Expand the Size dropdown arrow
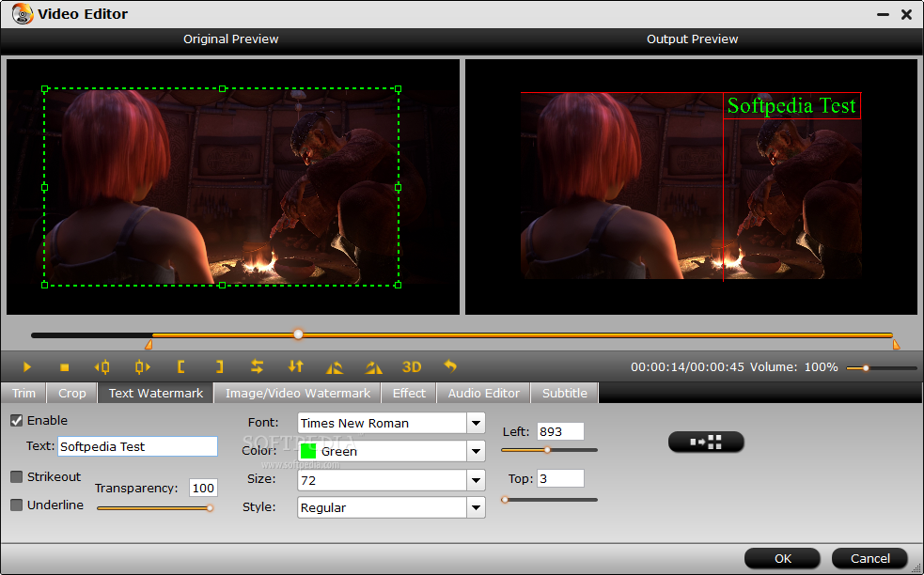This screenshot has width=924, height=575. pos(476,480)
